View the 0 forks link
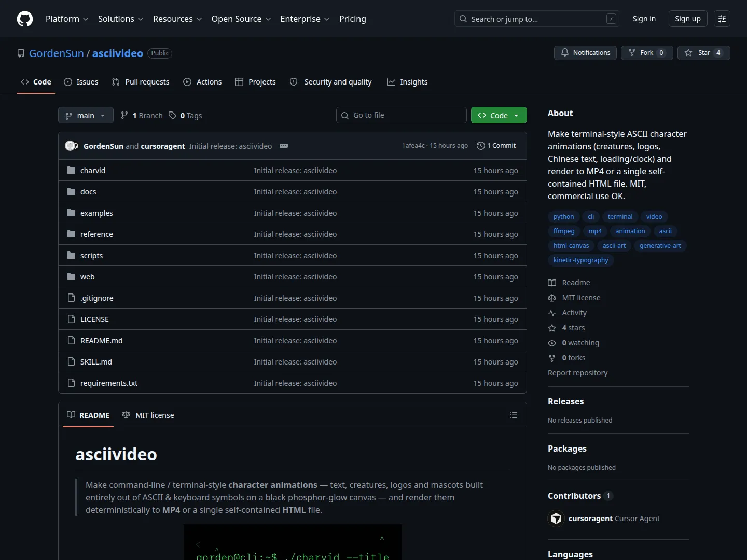747x560 pixels. tap(567, 358)
